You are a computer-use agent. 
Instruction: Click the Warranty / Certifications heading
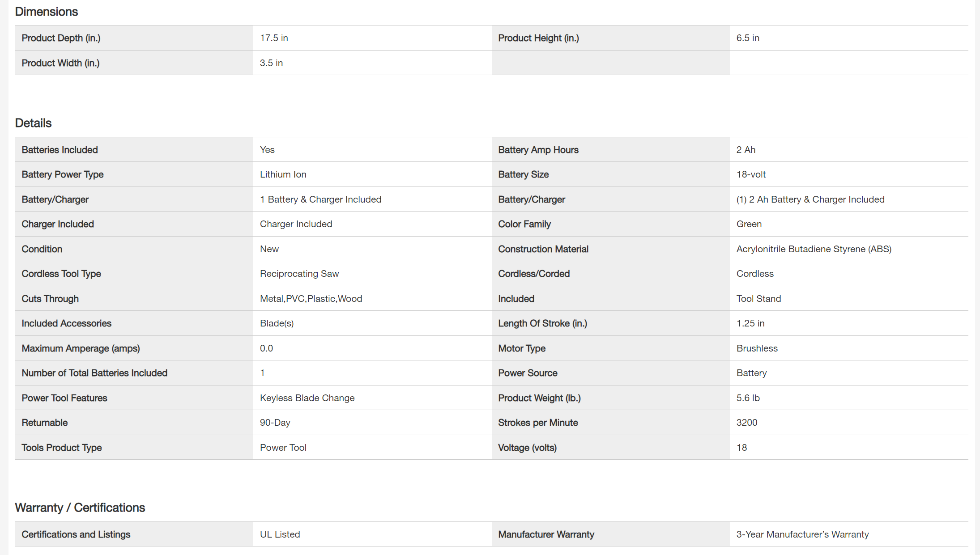coord(80,508)
